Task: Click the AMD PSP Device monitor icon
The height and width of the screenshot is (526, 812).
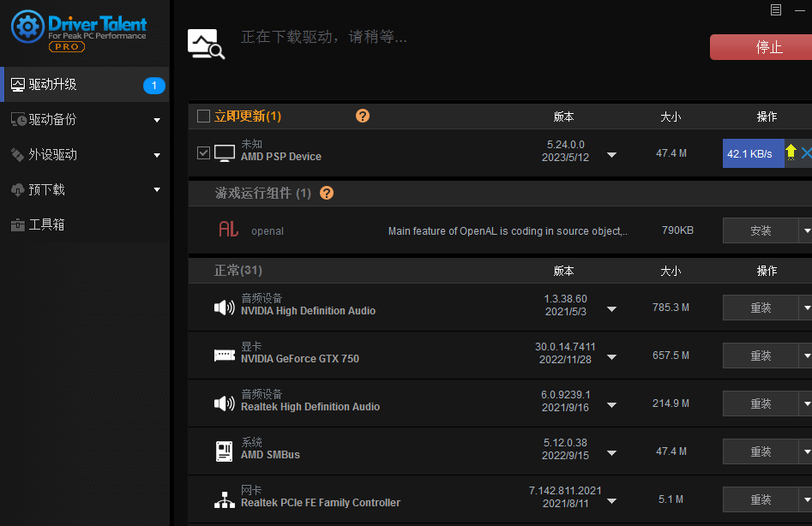Action: pos(225,153)
